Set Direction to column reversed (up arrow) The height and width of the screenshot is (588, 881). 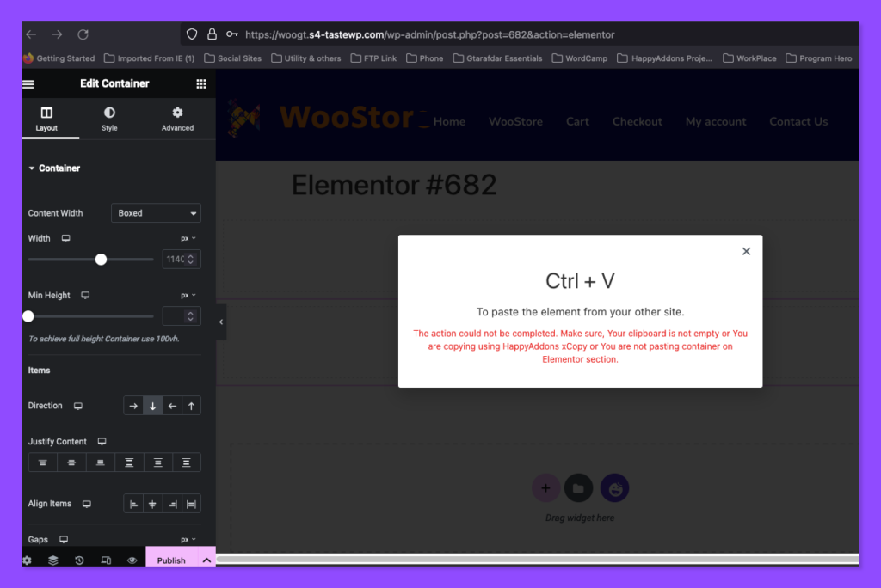click(x=191, y=406)
